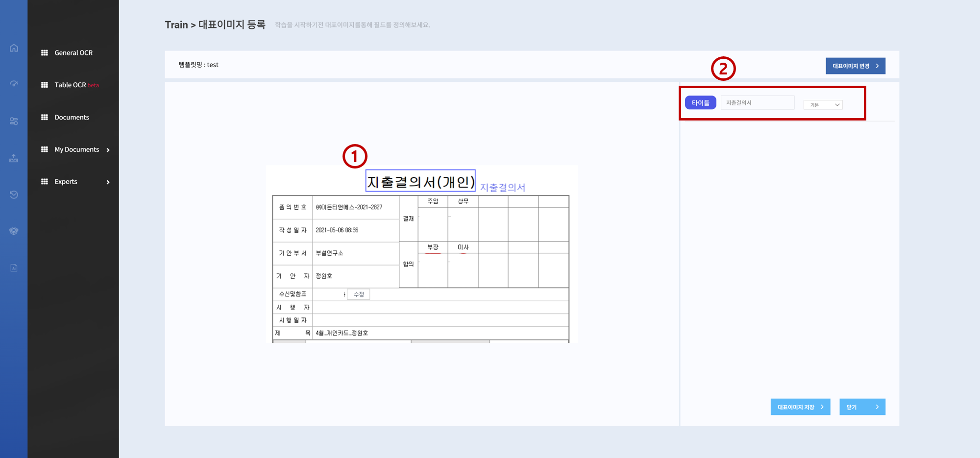Click the document number ㈜이든티앤에스-2021-2827

pos(349,207)
